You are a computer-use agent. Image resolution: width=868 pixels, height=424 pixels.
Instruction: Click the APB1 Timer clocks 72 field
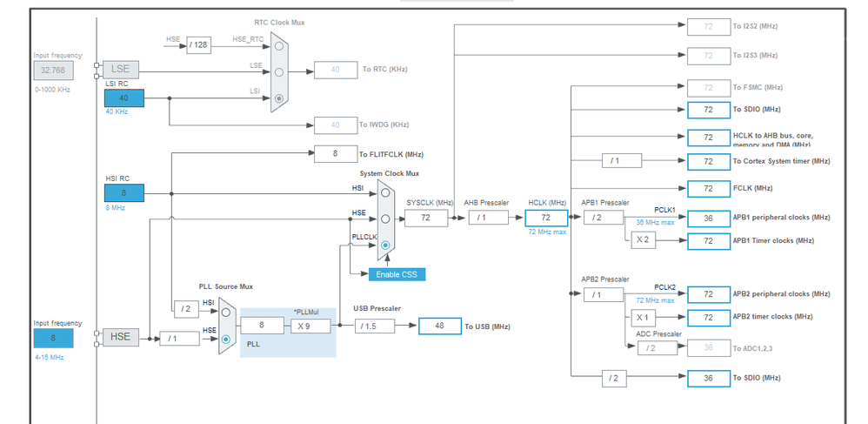[709, 242]
